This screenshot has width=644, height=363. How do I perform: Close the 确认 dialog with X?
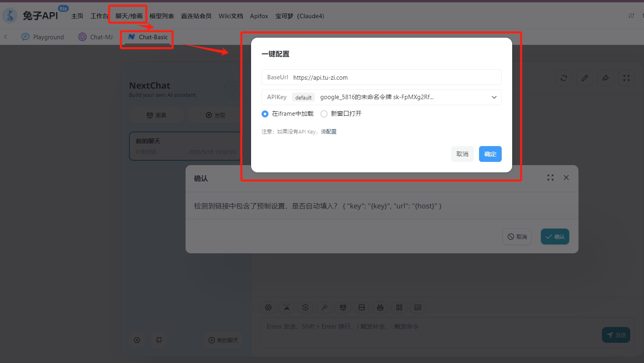click(x=566, y=178)
